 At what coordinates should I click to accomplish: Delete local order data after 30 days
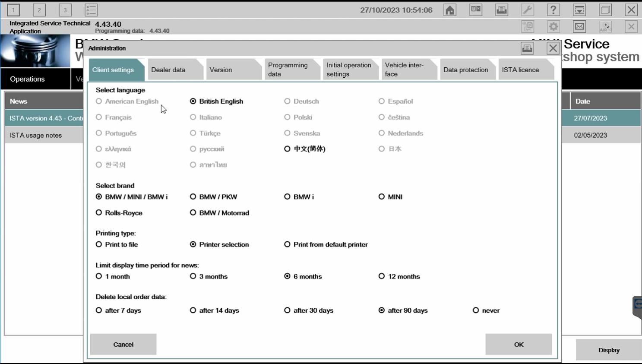(308, 310)
